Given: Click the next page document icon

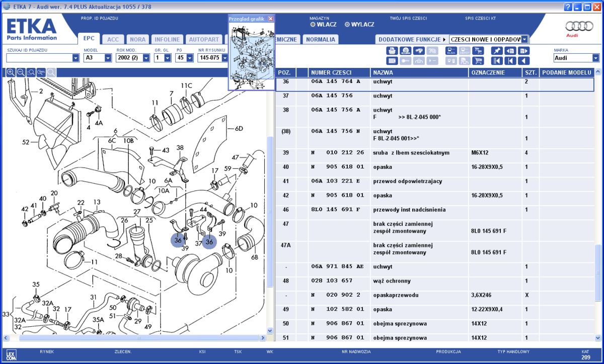Looking at the screenshot, I should tap(523, 51).
